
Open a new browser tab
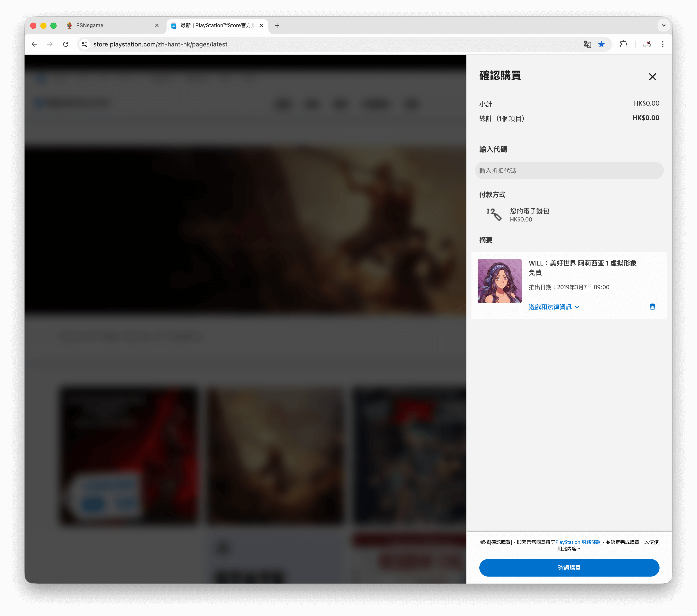[277, 25]
